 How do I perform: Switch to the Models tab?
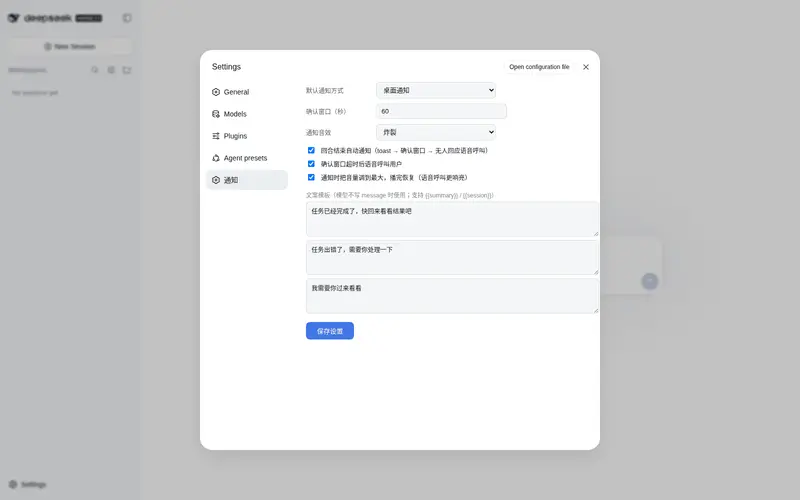tap(246, 114)
